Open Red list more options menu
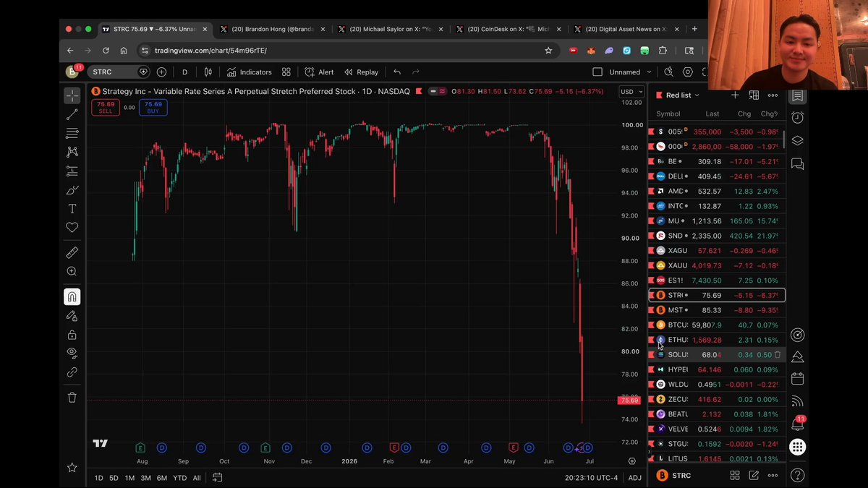Screen dimensions: 868x488 pyautogui.click(x=773, y=95)
